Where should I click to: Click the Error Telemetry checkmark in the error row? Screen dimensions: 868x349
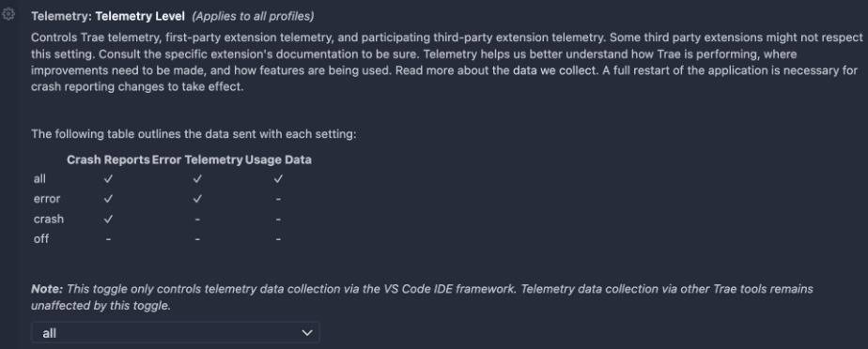pos(197,199)
